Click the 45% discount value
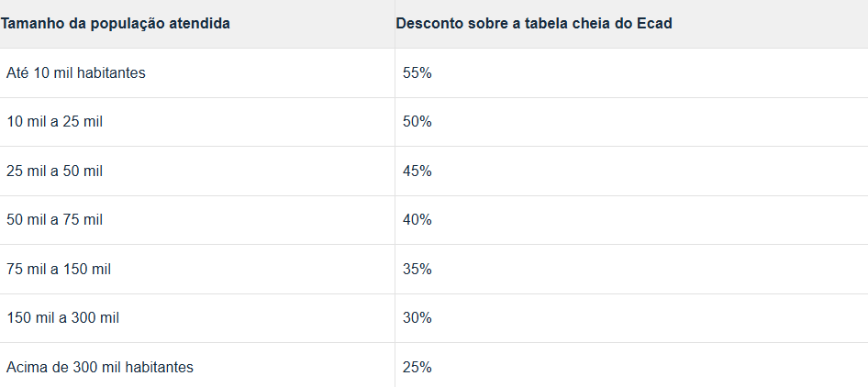Screen dimensions: 868x387 417,171
